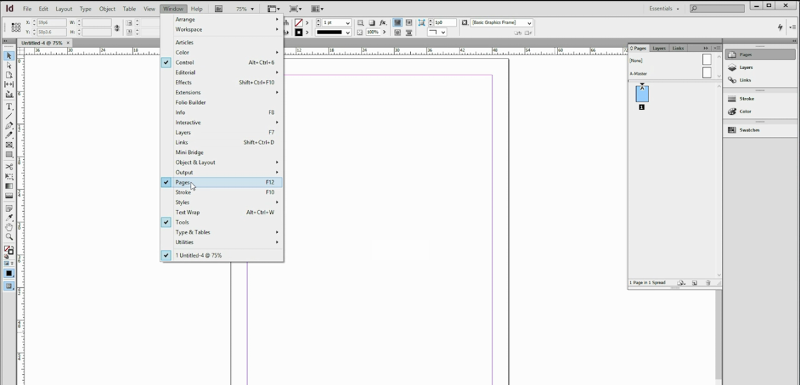Select the Hand tool
The image size is (800, 385).
(9, 227)
